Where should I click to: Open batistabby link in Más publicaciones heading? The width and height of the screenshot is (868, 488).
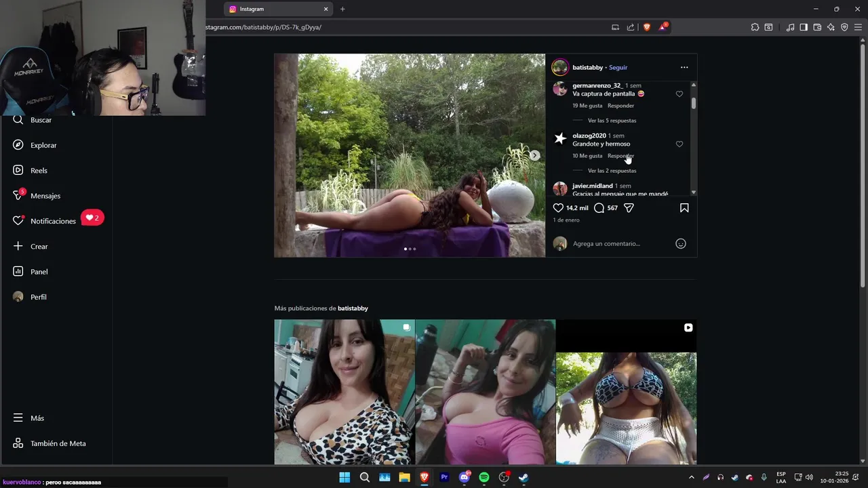[353, 308]
